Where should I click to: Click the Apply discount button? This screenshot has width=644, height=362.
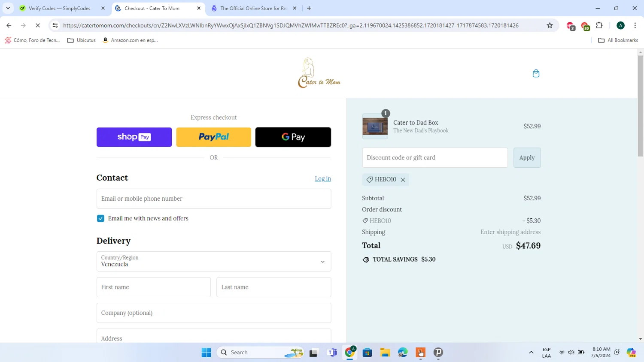click(x=527, y=158)
